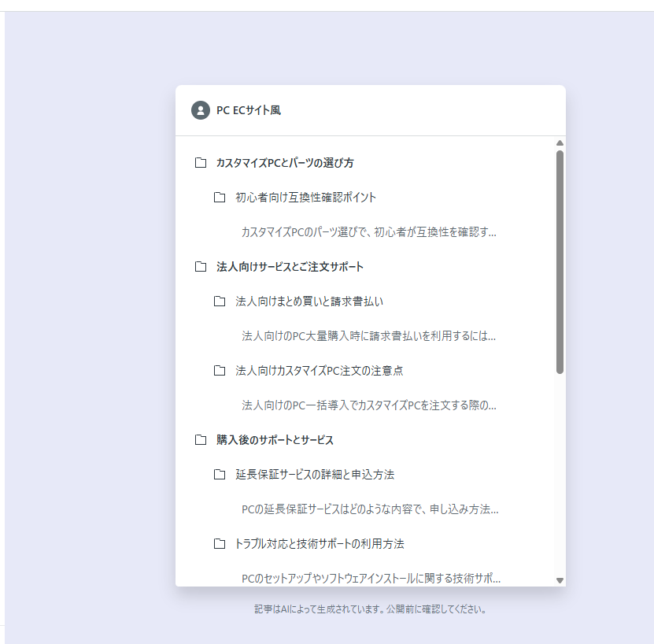This screenshot has width=654, height=644.
Task: Click the folder icon beside カスタマイズPCとパーツの選び方
Action: [x=201, y=162]
